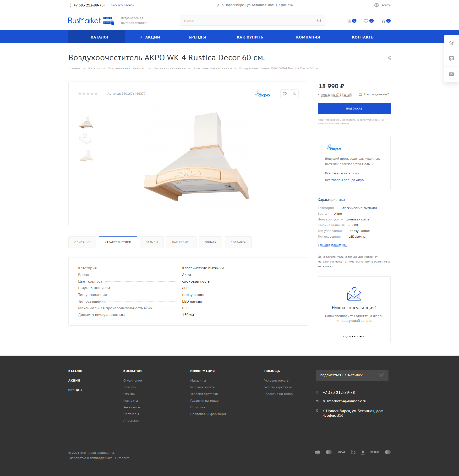Open the Контакты menu item
The image size is (459, 476).
tap(363, 37)
